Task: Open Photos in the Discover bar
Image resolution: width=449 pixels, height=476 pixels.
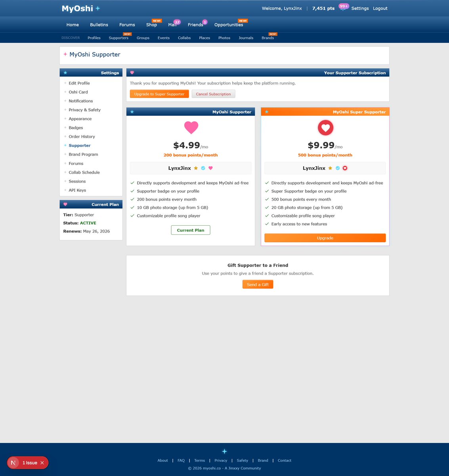Action: click(224, 38)
